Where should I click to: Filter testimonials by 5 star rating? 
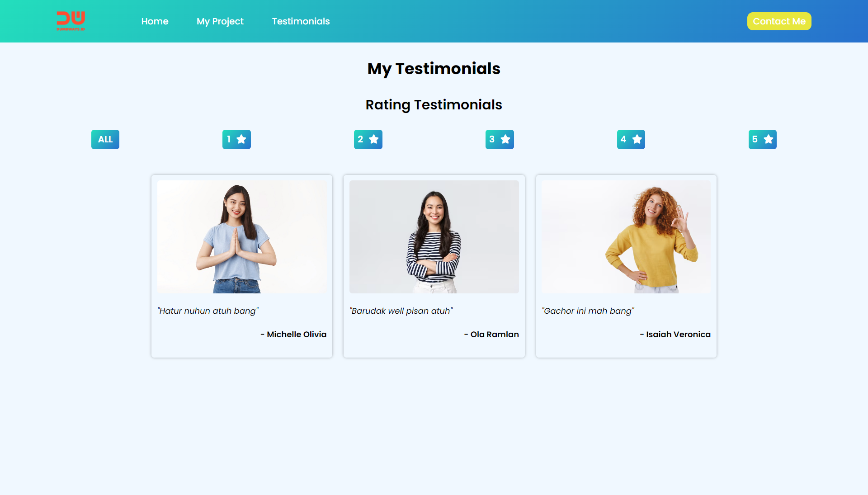(762, 139)
